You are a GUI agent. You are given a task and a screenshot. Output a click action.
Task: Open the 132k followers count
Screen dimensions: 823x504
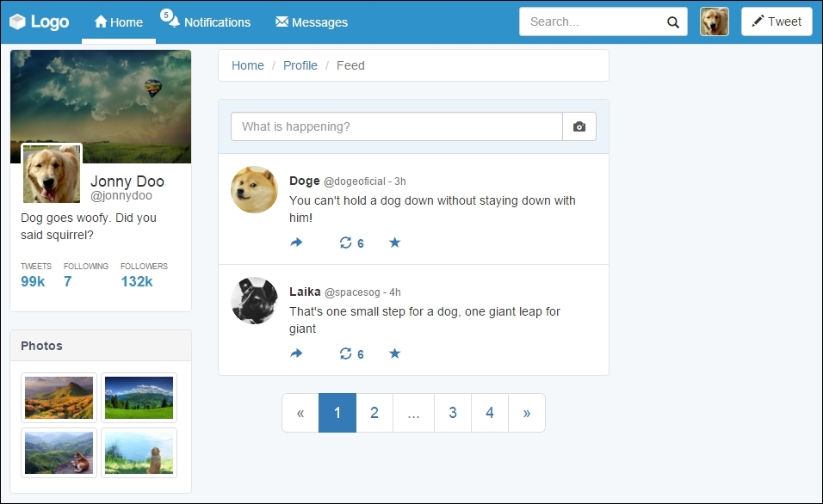click(x=137, y=281)
